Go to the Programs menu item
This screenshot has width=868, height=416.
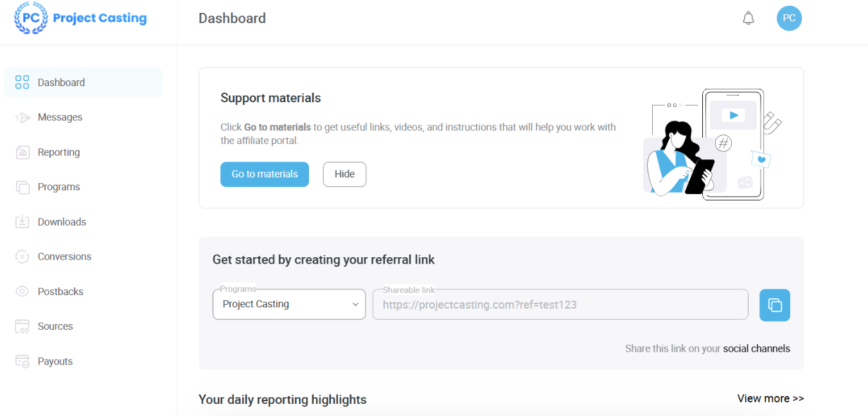[59, 187]
